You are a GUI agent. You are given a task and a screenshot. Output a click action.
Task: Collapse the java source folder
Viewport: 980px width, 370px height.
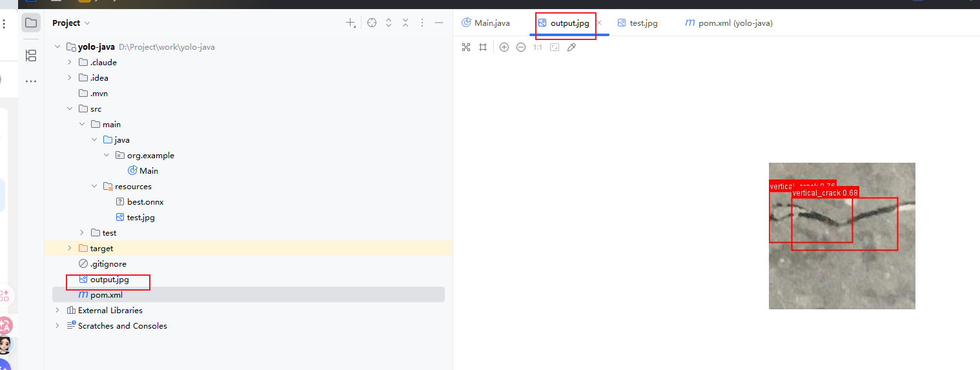point(94,140)
